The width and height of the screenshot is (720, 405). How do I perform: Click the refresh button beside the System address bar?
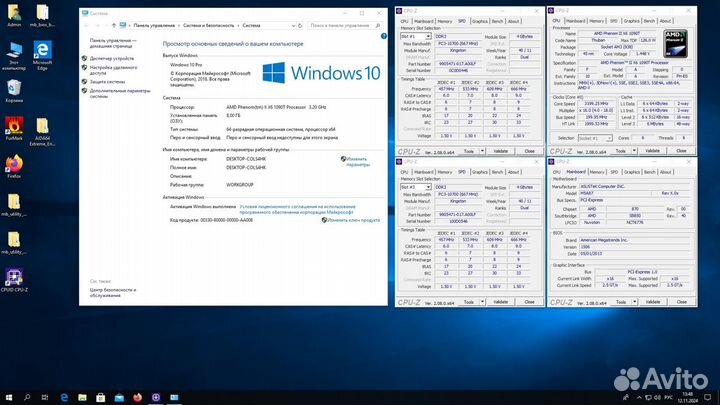click(x=300, y=26)
